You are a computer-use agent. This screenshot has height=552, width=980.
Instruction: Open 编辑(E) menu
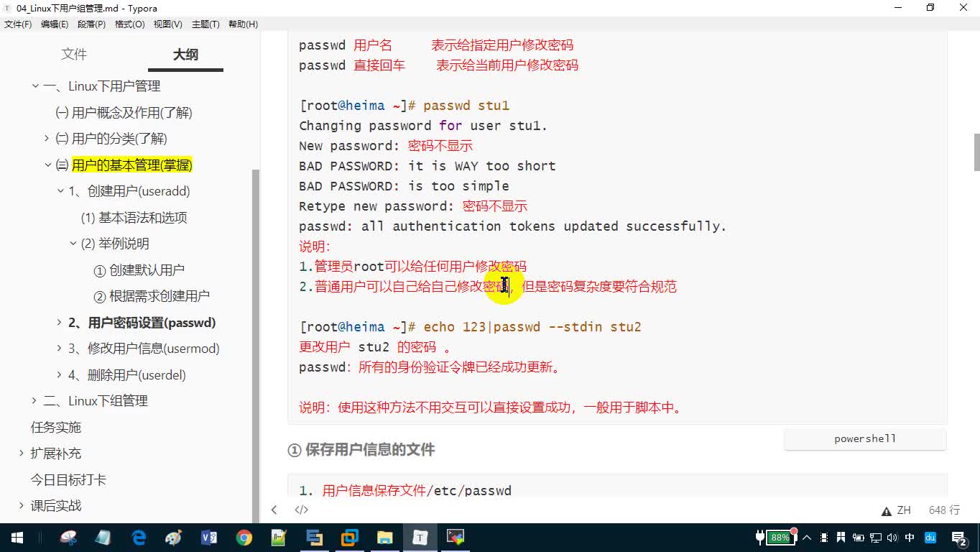coord(55,24)
